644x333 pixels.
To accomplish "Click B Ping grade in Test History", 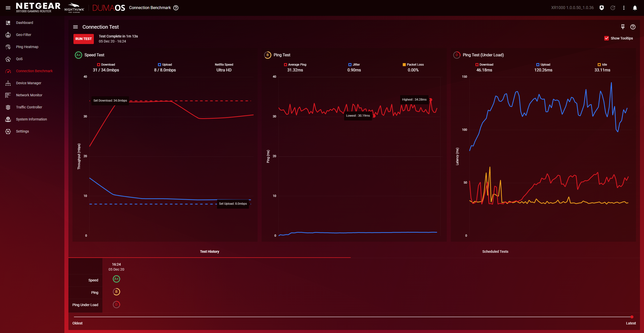I will click(x=116, y=292).
